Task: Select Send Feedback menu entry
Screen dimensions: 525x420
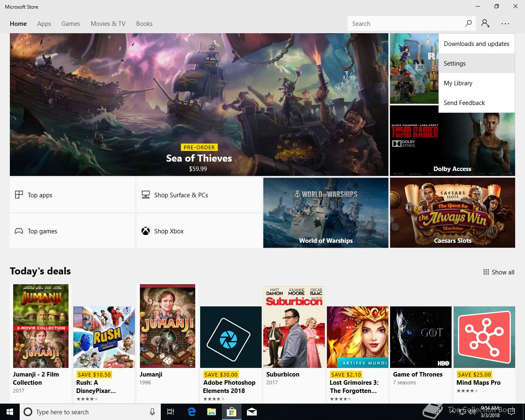Action: pyautogui.click(x=477, y=103)
